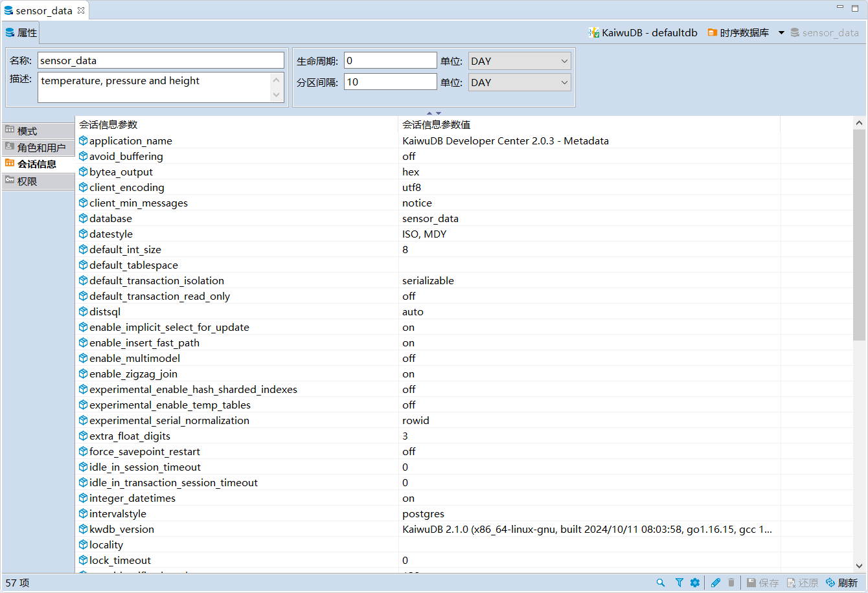The width and height of the screenshot is (868, 593).
Task: Open the 生命周期 unit DAY dropdown
Action: pyautogui.click(x=520, y=61)
